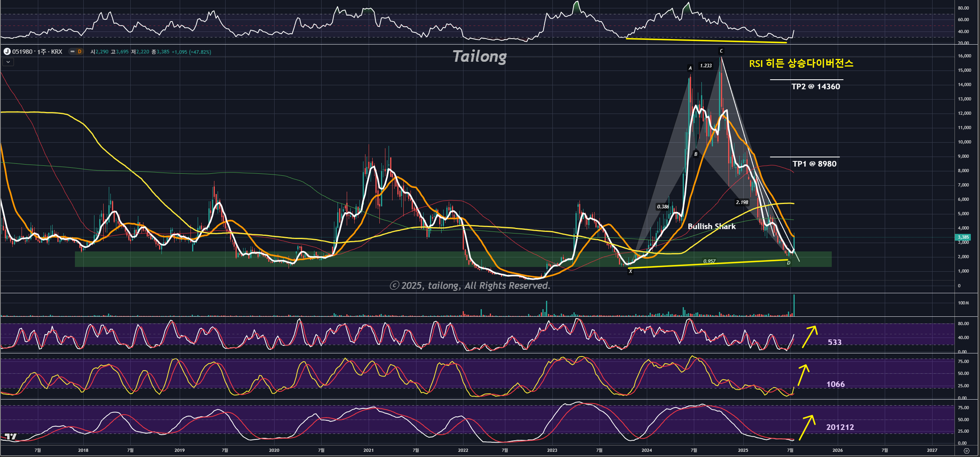Click the 3,385 current price label

(x=963, y=237)
